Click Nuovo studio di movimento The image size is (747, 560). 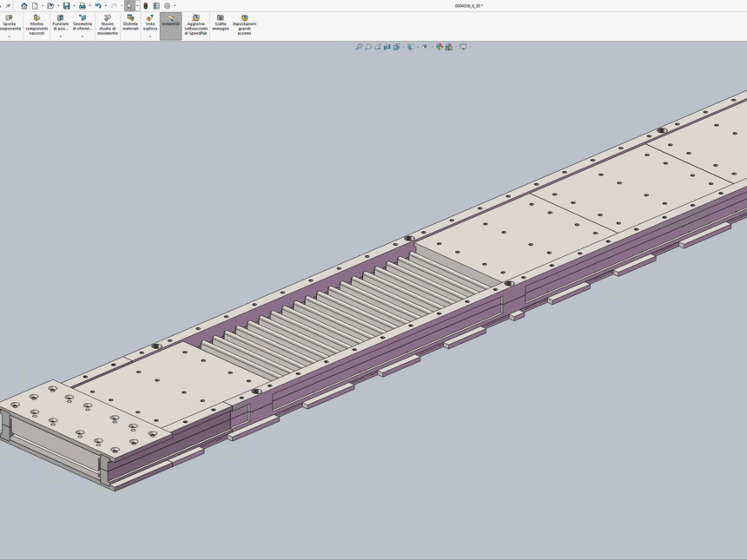[x=108, y=24]
